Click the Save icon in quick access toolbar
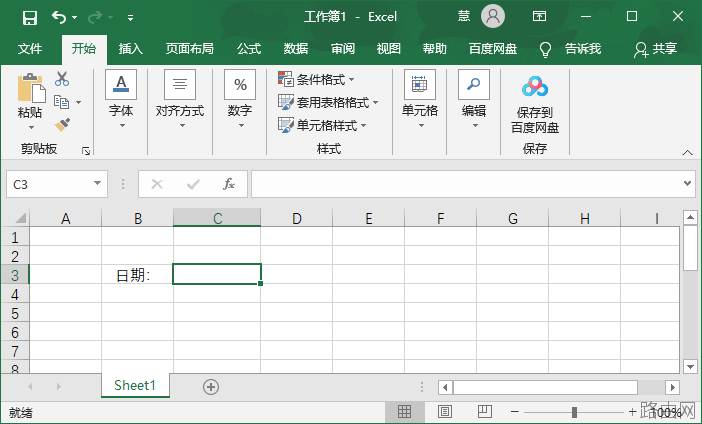This screenshot has height=424, width=702. [30, 18]
